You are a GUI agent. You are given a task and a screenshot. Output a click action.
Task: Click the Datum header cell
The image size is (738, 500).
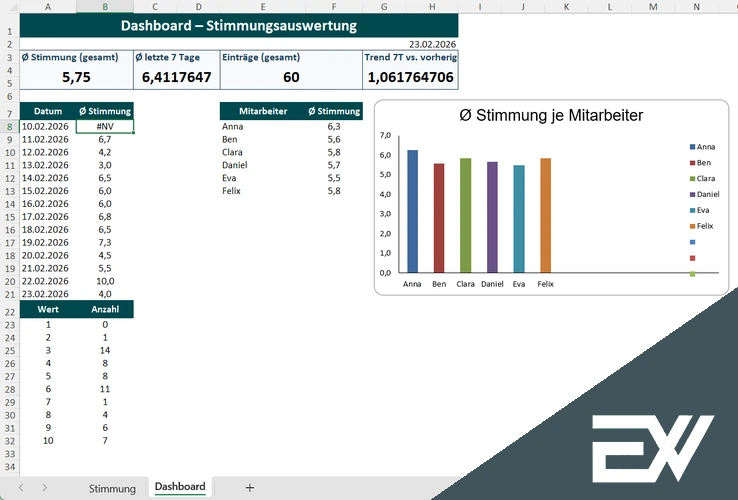[x=48, y=111]
